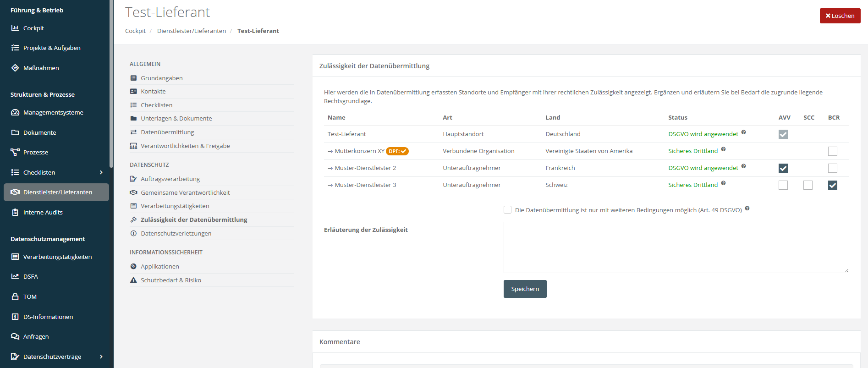The height and width of the screenshot is (368, 868).
Task: Click the Maßnahmen diamond icon
Action: click(x=15, y=68)
